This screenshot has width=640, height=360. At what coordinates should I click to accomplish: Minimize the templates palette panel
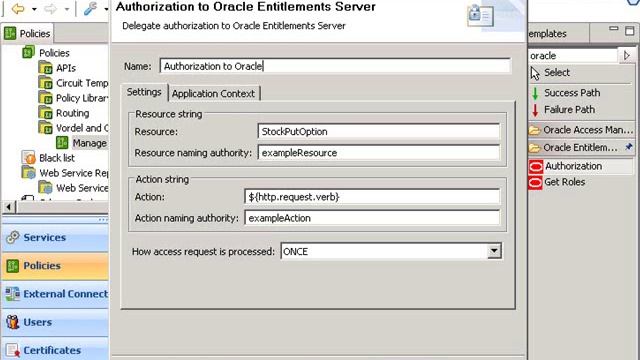[613, 29]
